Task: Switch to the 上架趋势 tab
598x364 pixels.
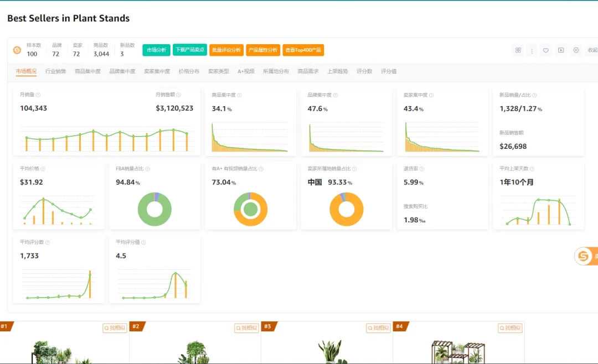Action: (x=338, y=71)
